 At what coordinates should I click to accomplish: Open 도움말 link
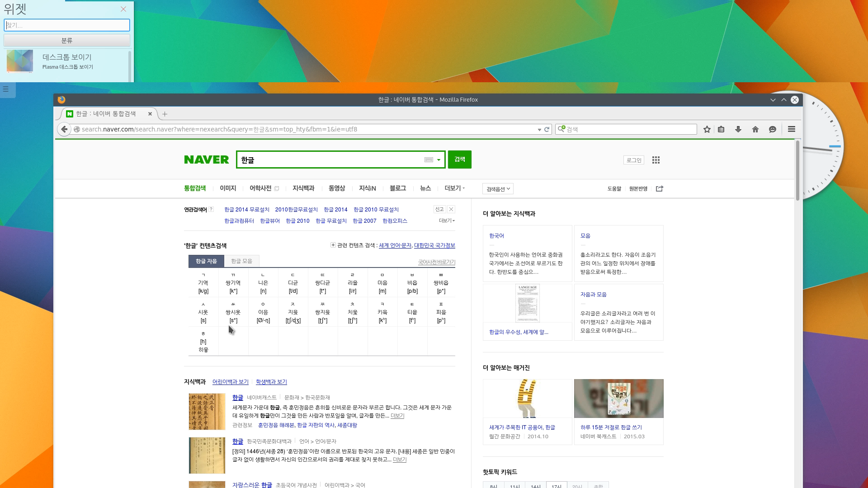614,189
